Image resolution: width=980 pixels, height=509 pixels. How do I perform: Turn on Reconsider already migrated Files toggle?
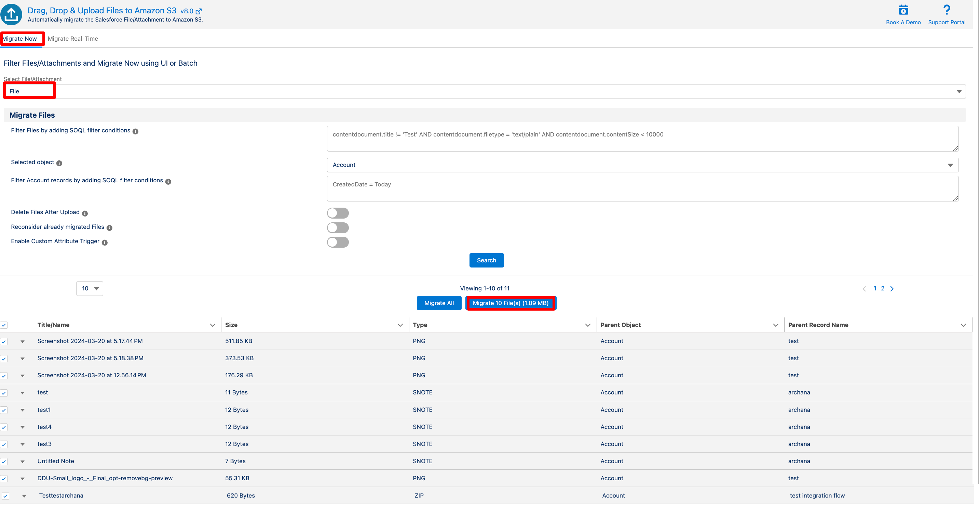[x=338, y=228]
